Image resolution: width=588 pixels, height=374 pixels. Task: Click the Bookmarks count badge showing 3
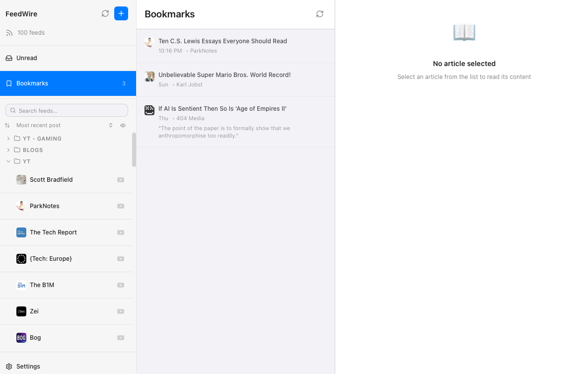pyautogui.click(x=124, y=83)
